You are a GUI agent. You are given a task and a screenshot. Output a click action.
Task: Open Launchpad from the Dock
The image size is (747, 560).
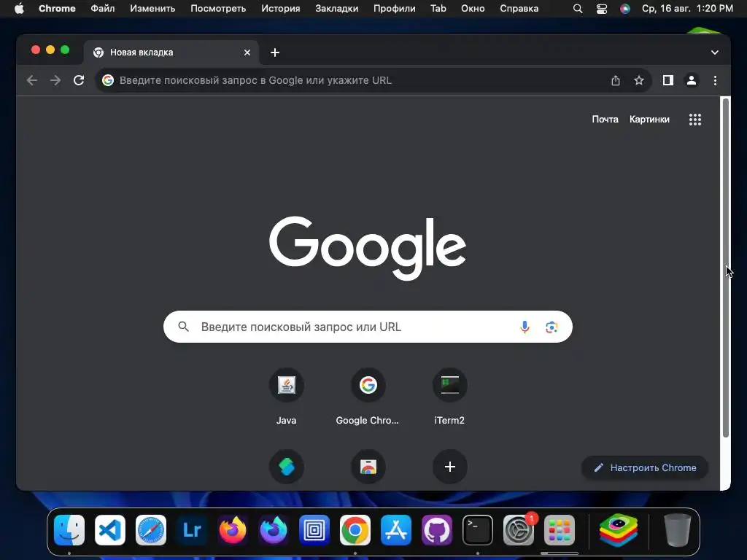click(x=560, y=530)
